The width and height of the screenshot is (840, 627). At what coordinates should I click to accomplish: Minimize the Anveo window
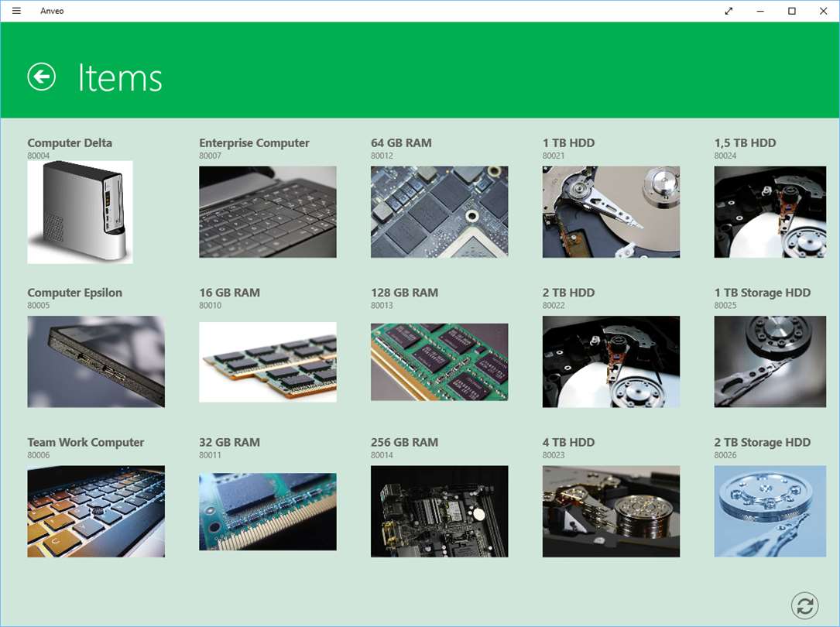[760, 11]
